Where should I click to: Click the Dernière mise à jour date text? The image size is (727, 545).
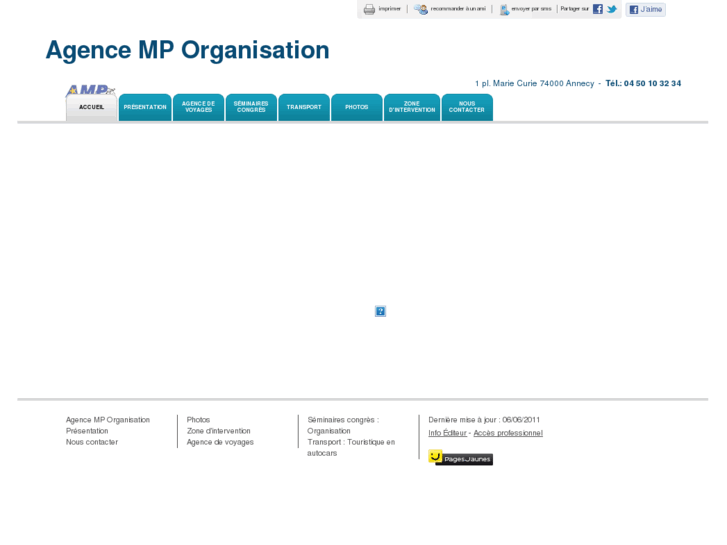coord(484,420)
